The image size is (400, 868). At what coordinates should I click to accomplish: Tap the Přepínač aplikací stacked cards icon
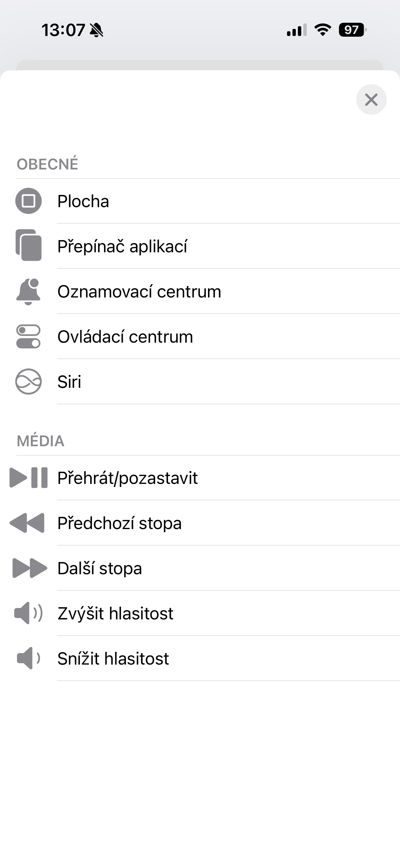point(28,246)
